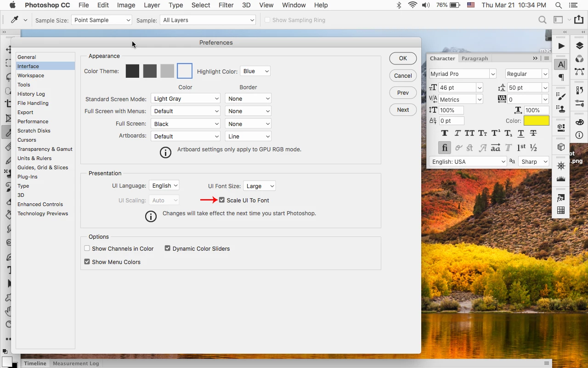Open the Brush Settings panel icon

[x=561, y=96]
